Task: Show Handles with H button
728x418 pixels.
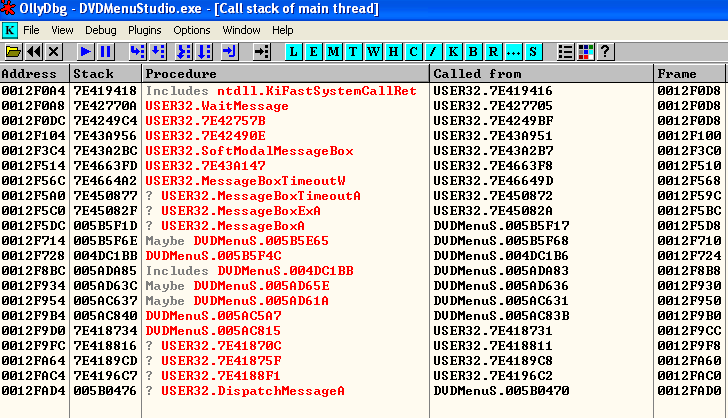Action: [393, 52]
